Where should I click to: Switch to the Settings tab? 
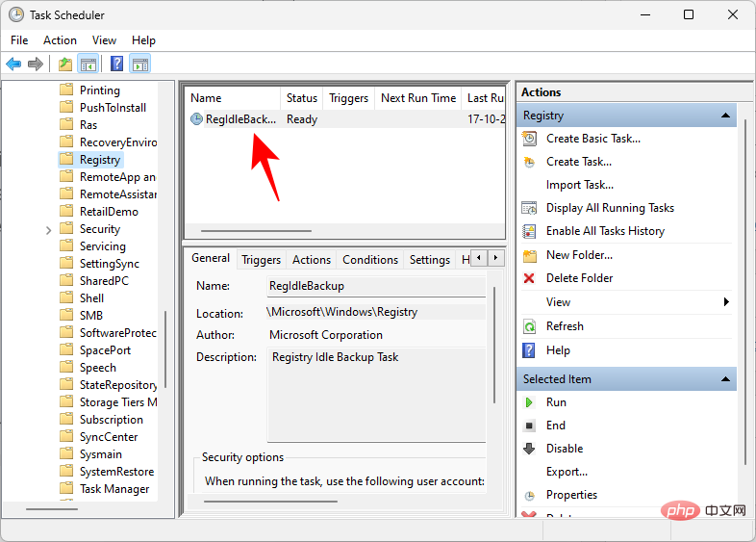coord(430,260)
